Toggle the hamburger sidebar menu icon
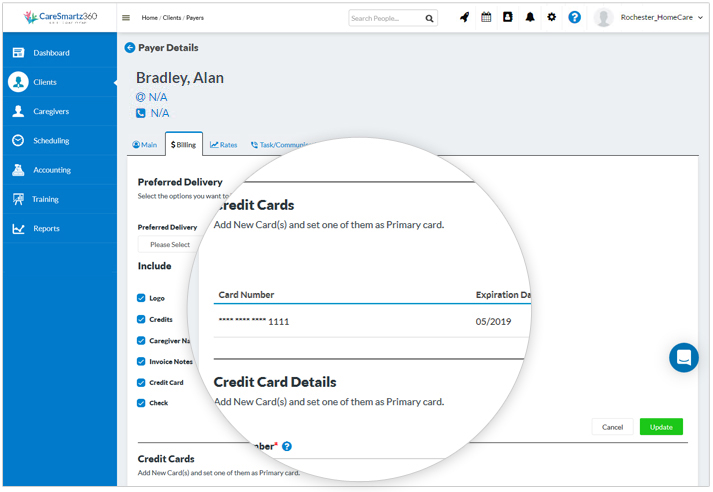This screenshot has width=713, height=492. pos(126,18)
